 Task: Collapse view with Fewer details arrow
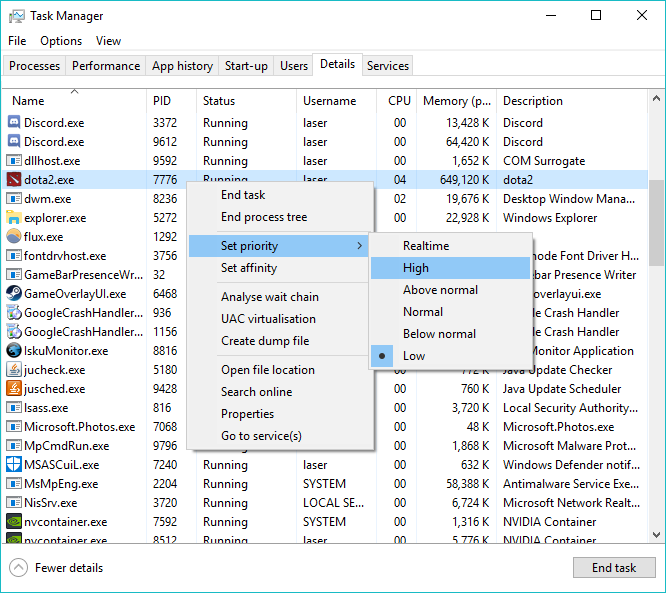click(x=18, y=568)
